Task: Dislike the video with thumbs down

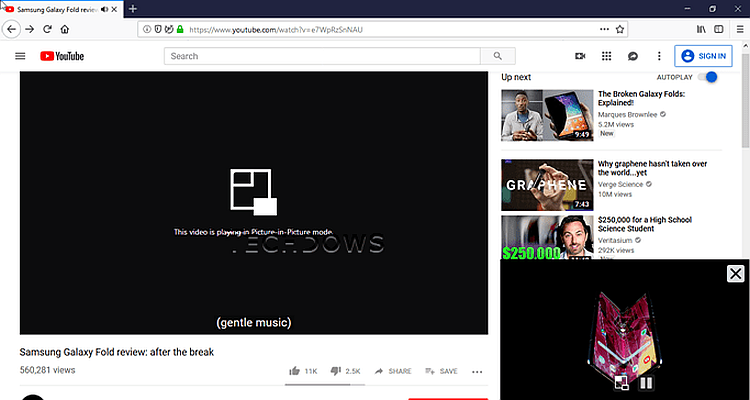Action: tap(337, 371)
